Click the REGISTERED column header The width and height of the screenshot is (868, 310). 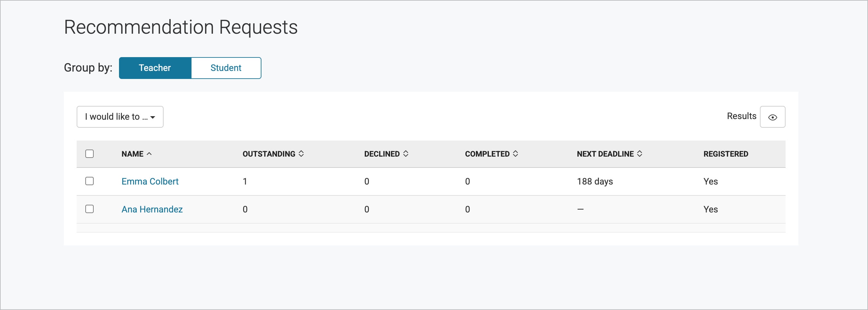pos(726,154)
